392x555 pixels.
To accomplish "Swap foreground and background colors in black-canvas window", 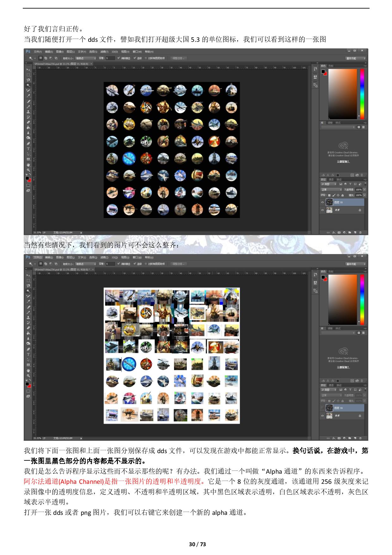I will pyautogui.click(x=30, y=174).
